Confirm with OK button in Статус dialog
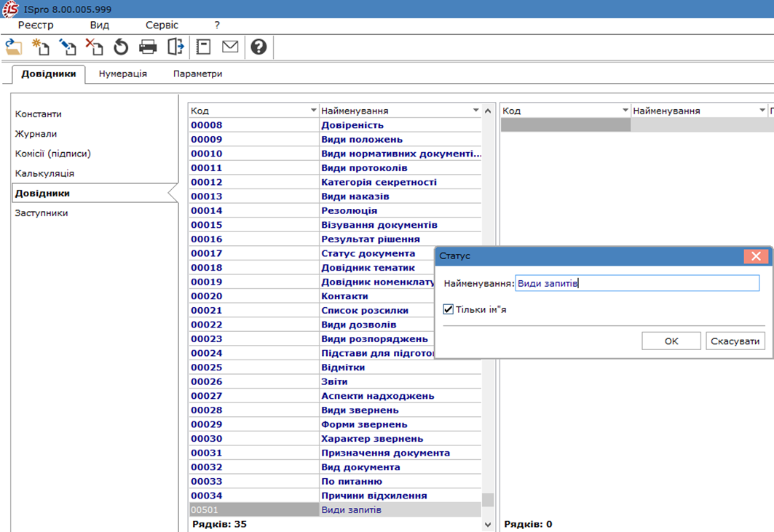774x532 pixels. [671, 341]
